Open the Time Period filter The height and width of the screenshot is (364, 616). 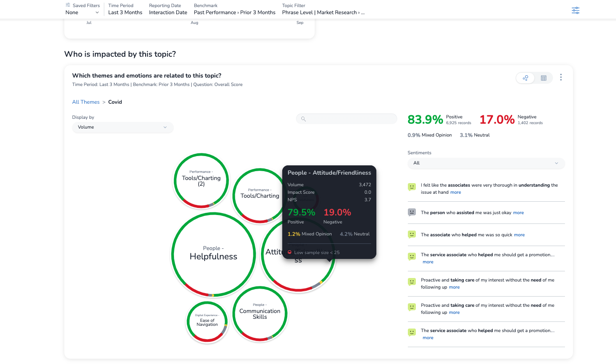[125, 9]
